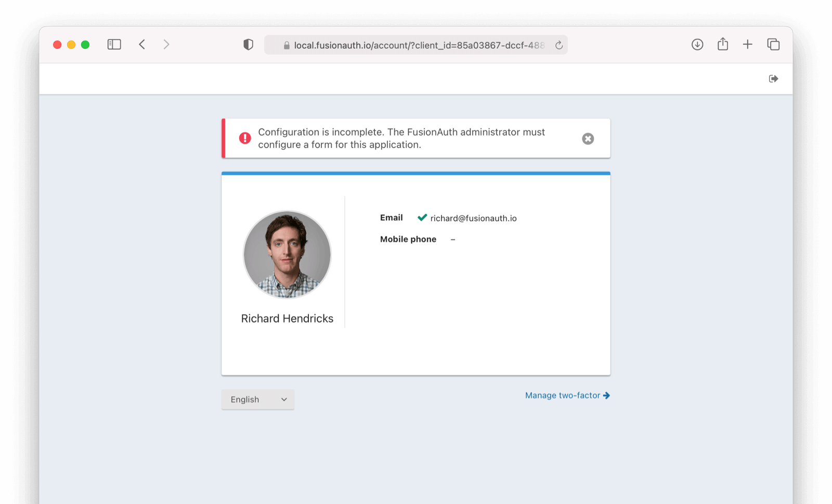Click the logout icon in top bar

pyautogui.click(x=773, y=79)
